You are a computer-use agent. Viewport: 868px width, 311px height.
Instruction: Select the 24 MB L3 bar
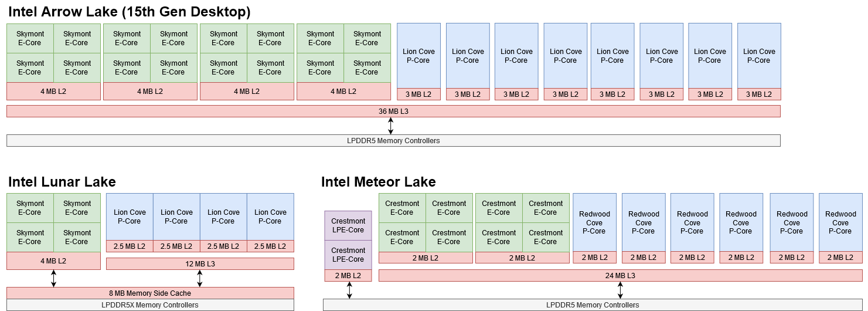[620, 275]
